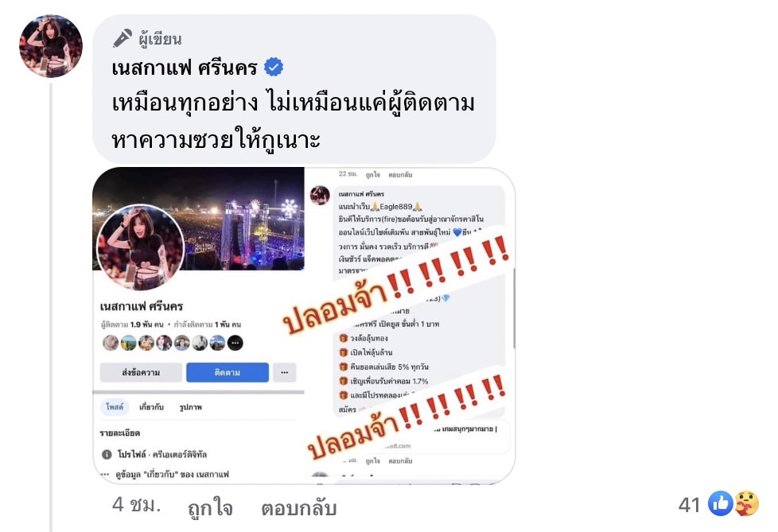Click the blue ติดตาม follow button
Image resolution: width=778 pixels, height=532 pixels.
pos(228,372)
